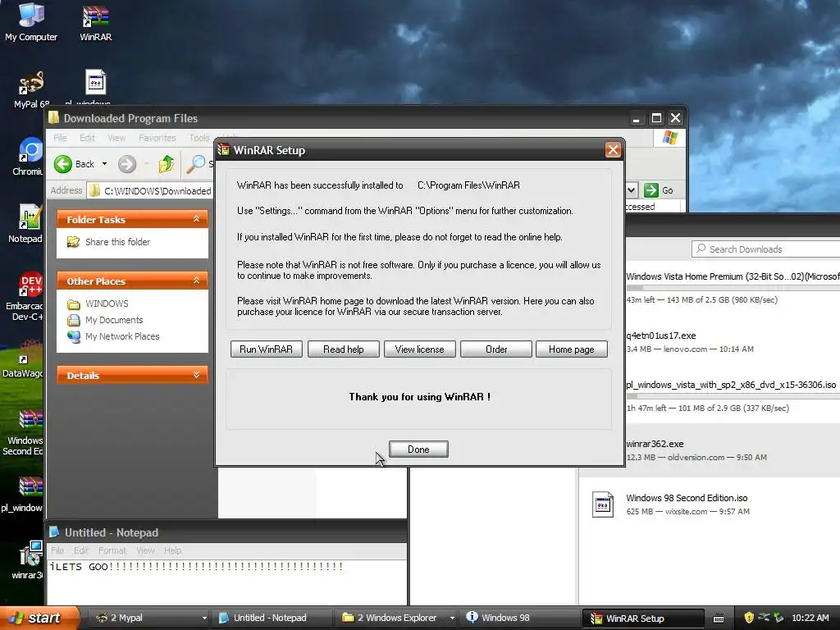Open the Edit menu in Explorer
Image resolution: width=840 pixels, height=630 pixels.
click(87, 138)
